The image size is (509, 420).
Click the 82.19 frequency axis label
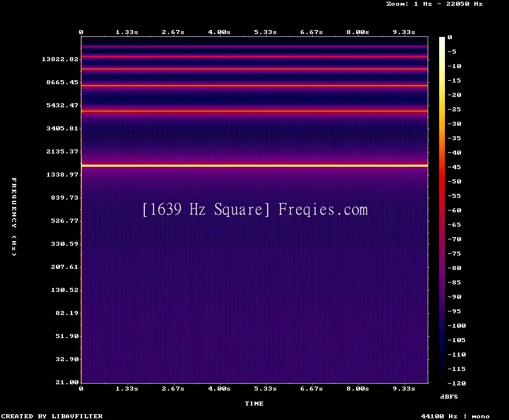[x=67, y=313]
